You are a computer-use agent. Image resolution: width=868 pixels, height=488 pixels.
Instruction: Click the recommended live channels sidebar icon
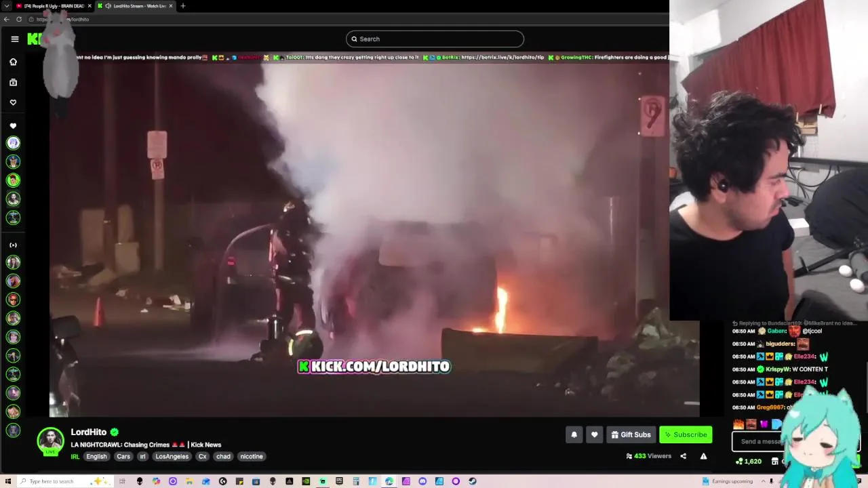click(x=13, y=245)
